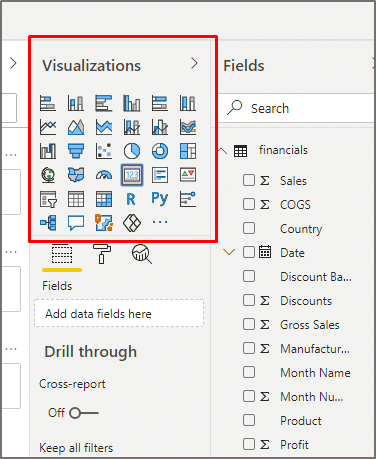Add the Q&A speech bubble visual
Viewport: 376px width, 459px height.
pyautogui.click(x=76, y=223)
